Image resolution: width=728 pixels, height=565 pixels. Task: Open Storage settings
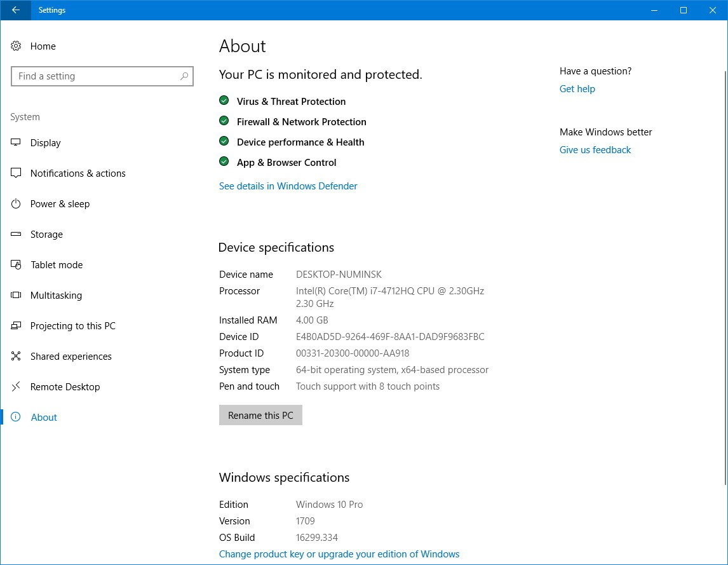point(46,235)
